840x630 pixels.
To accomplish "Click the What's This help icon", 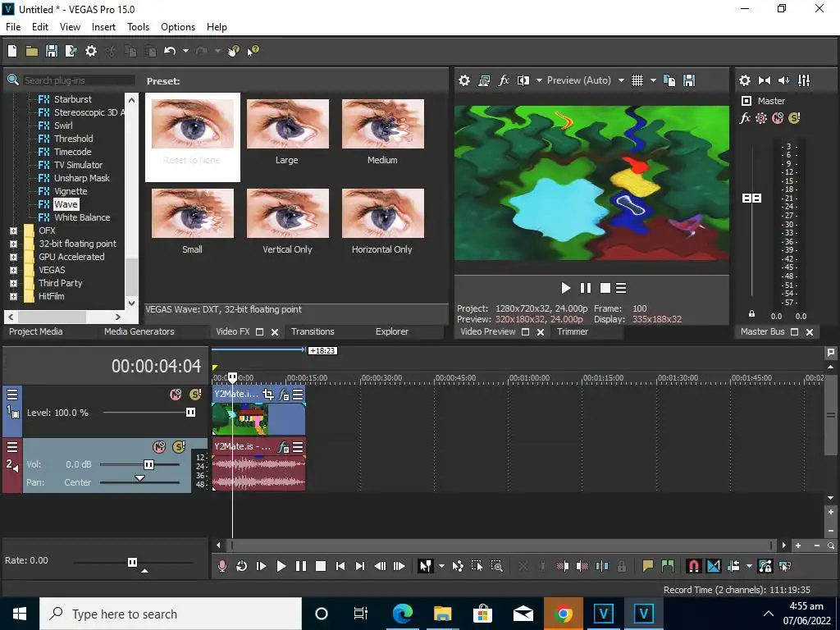I will 253,51.
